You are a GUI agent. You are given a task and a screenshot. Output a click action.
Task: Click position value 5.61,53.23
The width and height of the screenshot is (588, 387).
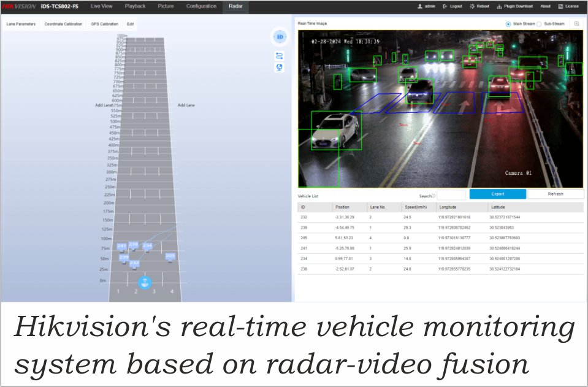point(344,238)
